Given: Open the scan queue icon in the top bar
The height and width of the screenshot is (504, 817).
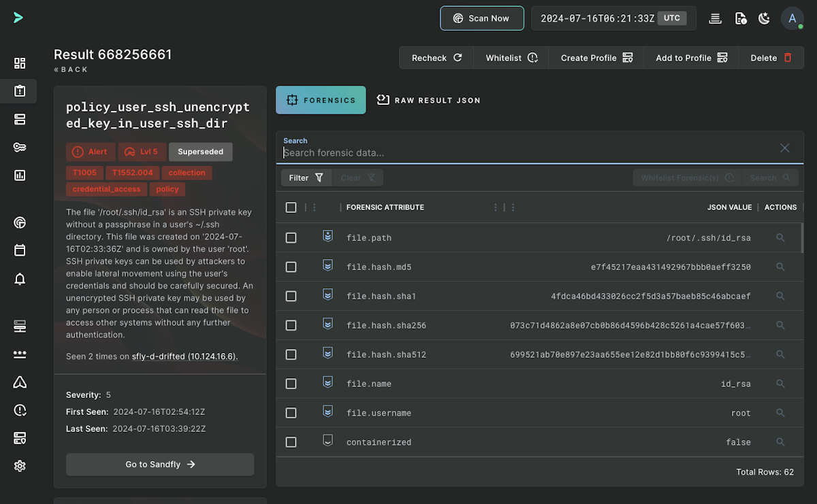Looking at the screenshot, I should tap(714, 18).
